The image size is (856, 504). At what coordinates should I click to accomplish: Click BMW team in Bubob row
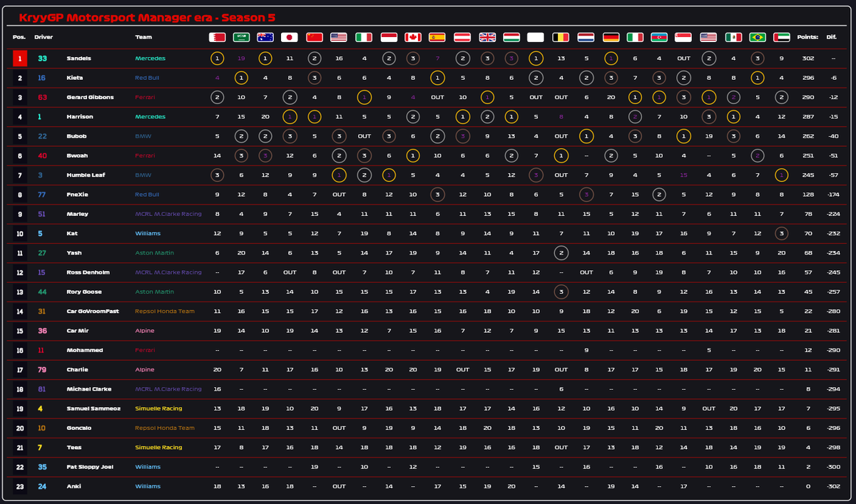(143, 136)
